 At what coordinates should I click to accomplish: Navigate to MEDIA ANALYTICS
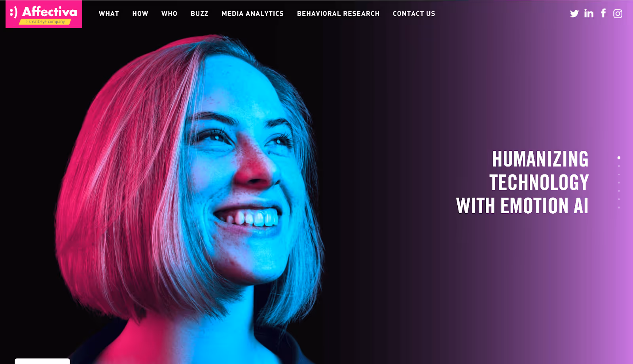252,13
